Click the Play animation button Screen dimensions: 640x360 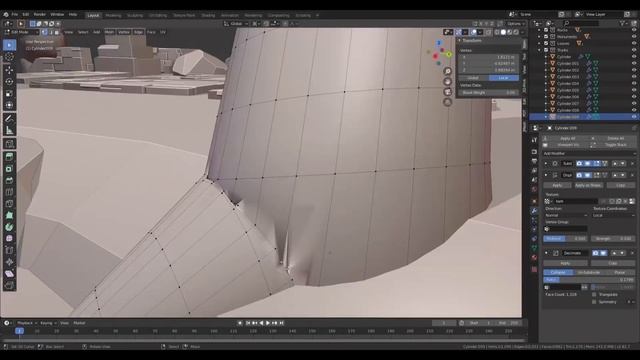point(268,323)
